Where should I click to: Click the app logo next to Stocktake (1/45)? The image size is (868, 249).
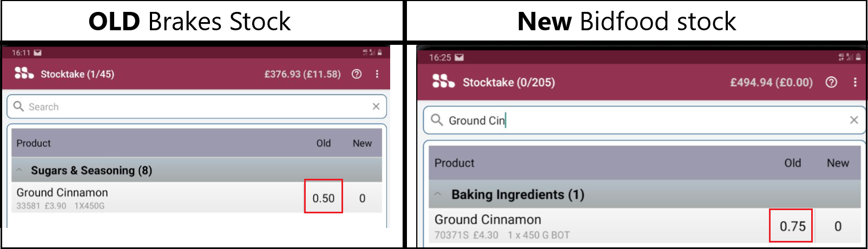coord(24,73)
